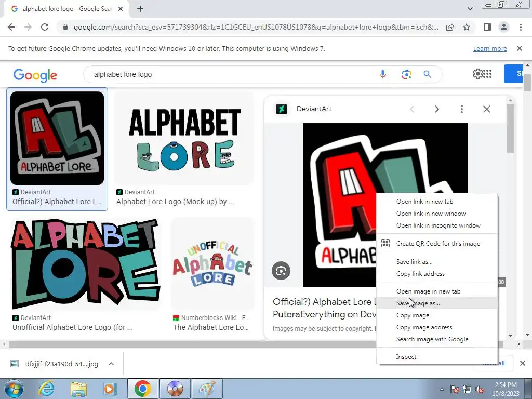Select Create QR Code for this image
Screen dimensions: 532x399
pyautogui.click(x=437, y=243)
